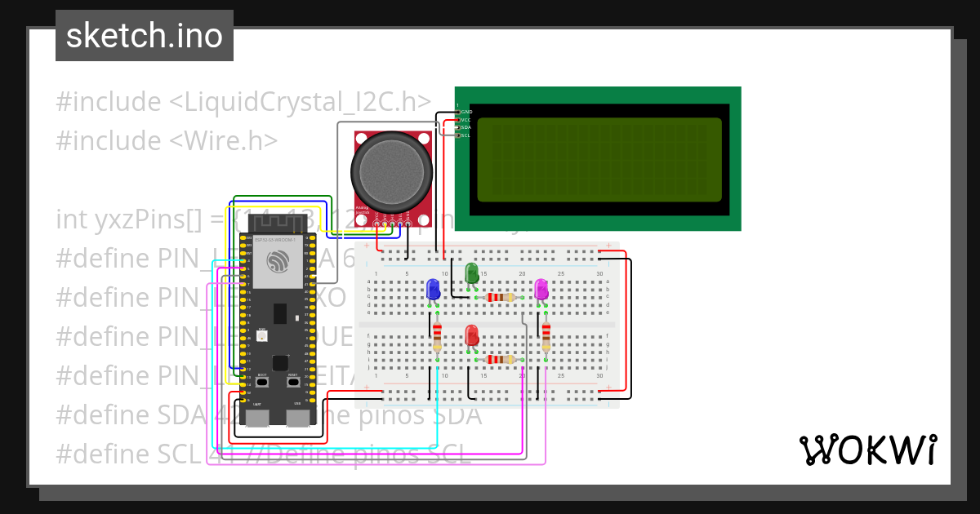980x514 pixels.
Task: Select the red LED in the middle row
Action: (473, 336)
